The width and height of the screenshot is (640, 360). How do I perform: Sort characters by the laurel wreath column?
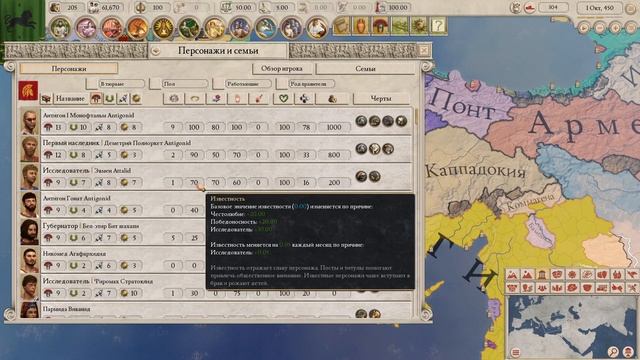coord(109,98)
